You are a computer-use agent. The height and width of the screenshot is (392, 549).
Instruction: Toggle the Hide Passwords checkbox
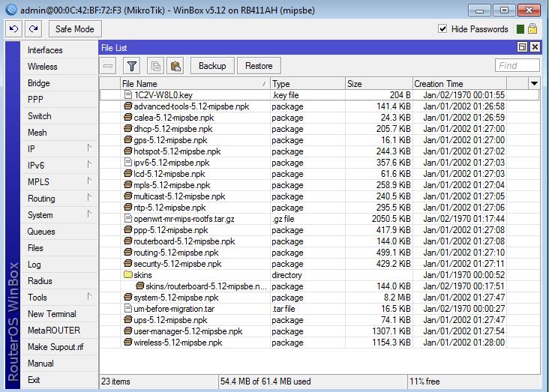[x=442, y=28]
